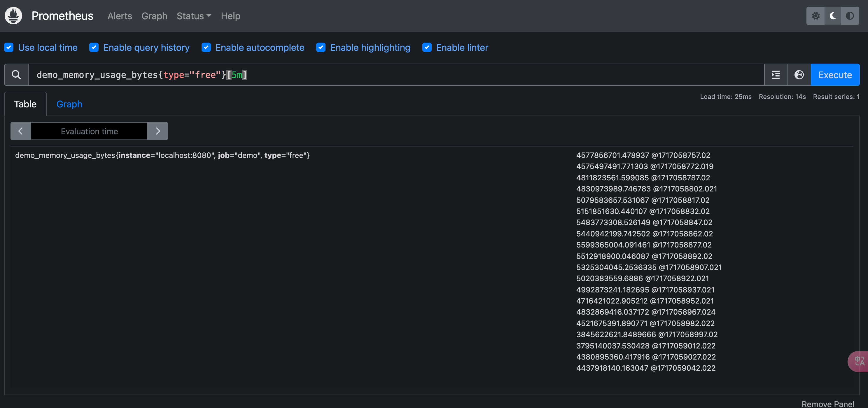Toggle Enable linter checkbox
This screenshot has height=408, width=868.
427,48
